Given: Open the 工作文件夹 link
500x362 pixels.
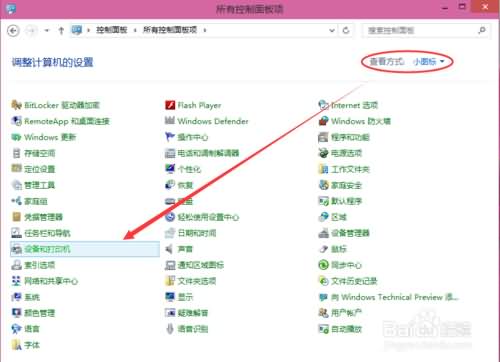Looking at the screenshot, I should [350, 169].
